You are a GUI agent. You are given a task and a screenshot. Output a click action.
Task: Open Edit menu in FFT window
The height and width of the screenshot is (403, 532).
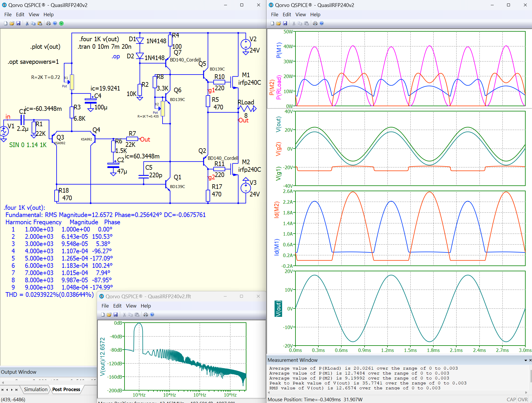[x=117, y=306]
